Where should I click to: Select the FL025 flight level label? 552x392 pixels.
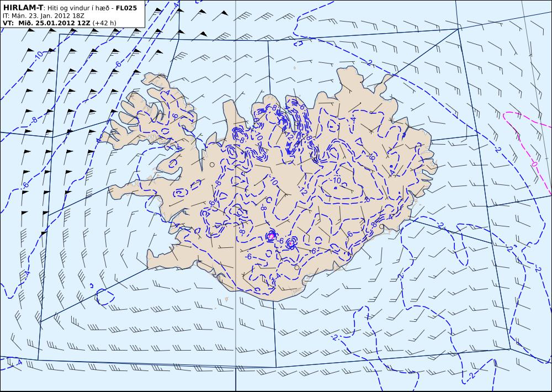[126, 8]
